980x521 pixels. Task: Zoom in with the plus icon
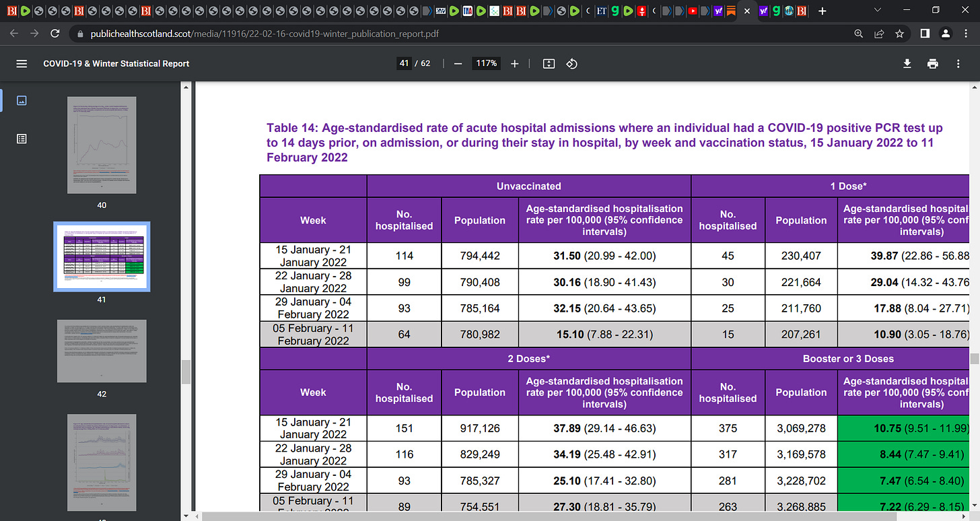[515, 63]
